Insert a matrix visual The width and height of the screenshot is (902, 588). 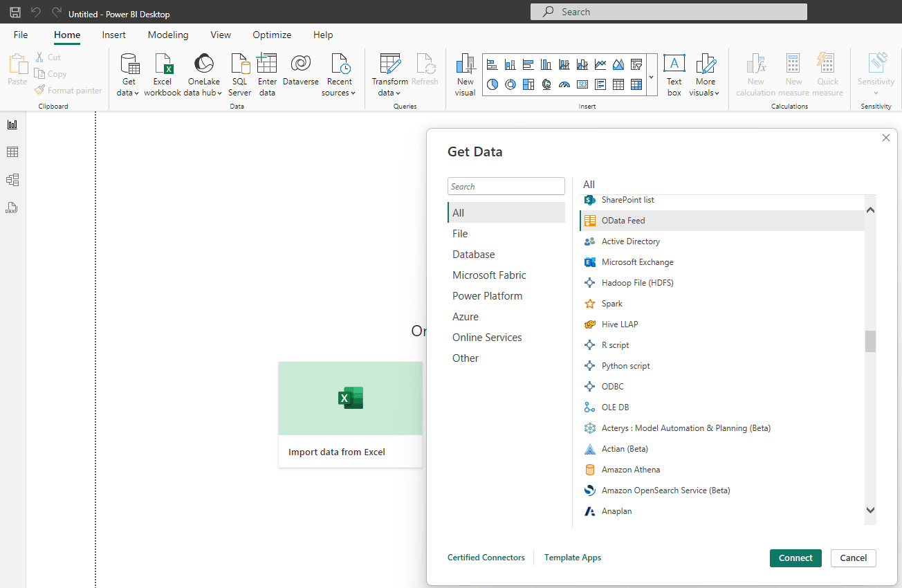[x=636, y=84]
